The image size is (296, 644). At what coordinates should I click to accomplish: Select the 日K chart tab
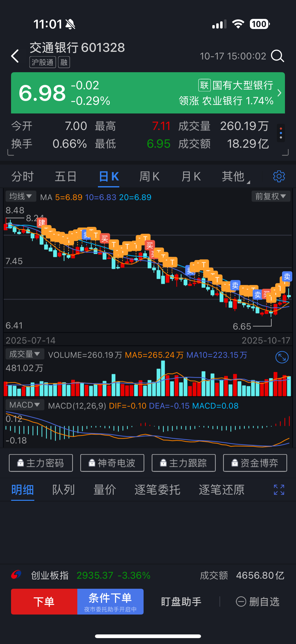tap(109, 177)
